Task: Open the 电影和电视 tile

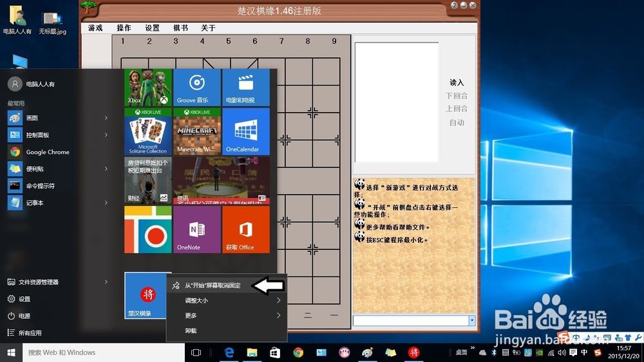Action: (x=245, y=88)
